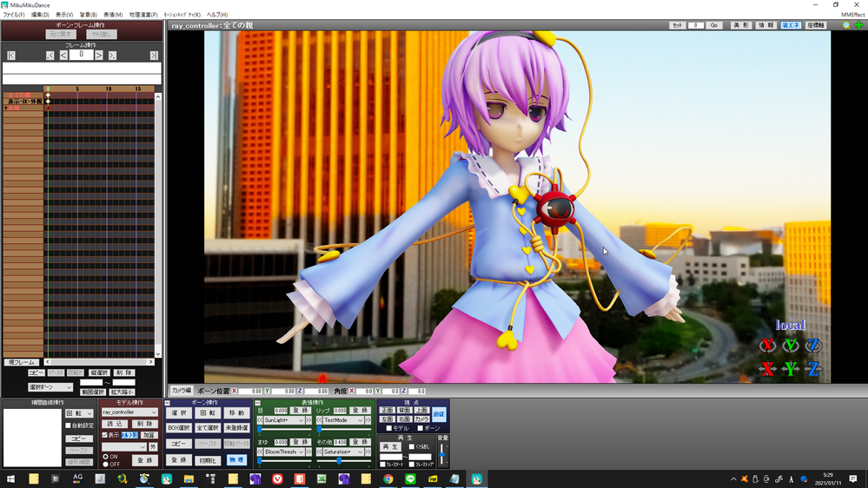Open the 編集(D) menu
The image size is (868, 488).
click(x=40, y=15)
